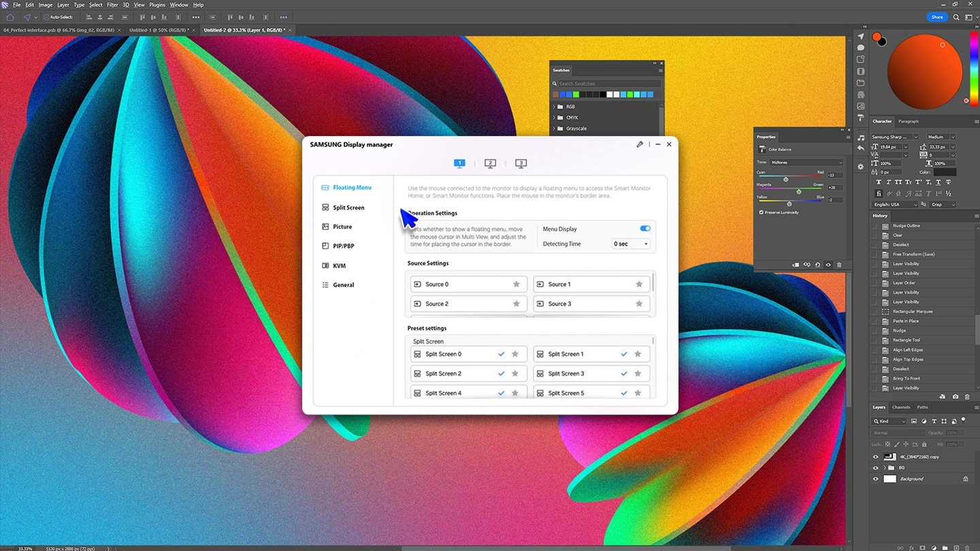Open the font weight Medium dropdown

941,137
